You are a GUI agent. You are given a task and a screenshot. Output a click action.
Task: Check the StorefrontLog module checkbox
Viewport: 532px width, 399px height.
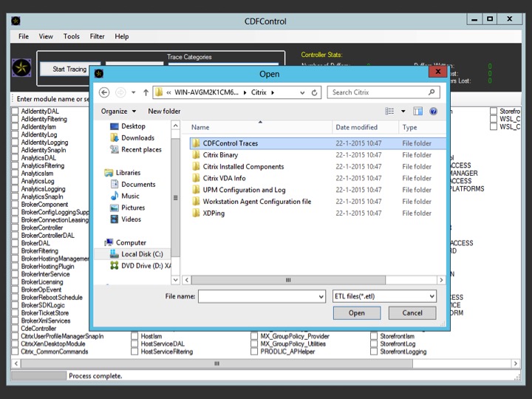[x=374, y=344]
